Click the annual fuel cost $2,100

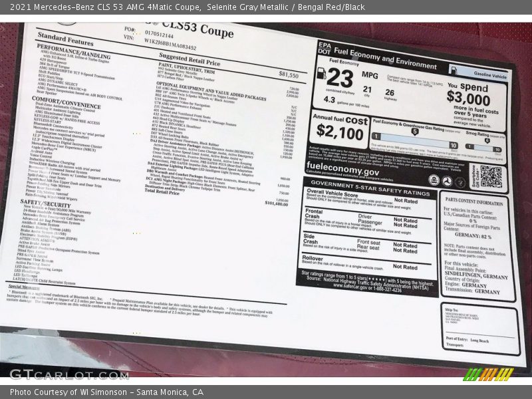[x=340, y=132]
